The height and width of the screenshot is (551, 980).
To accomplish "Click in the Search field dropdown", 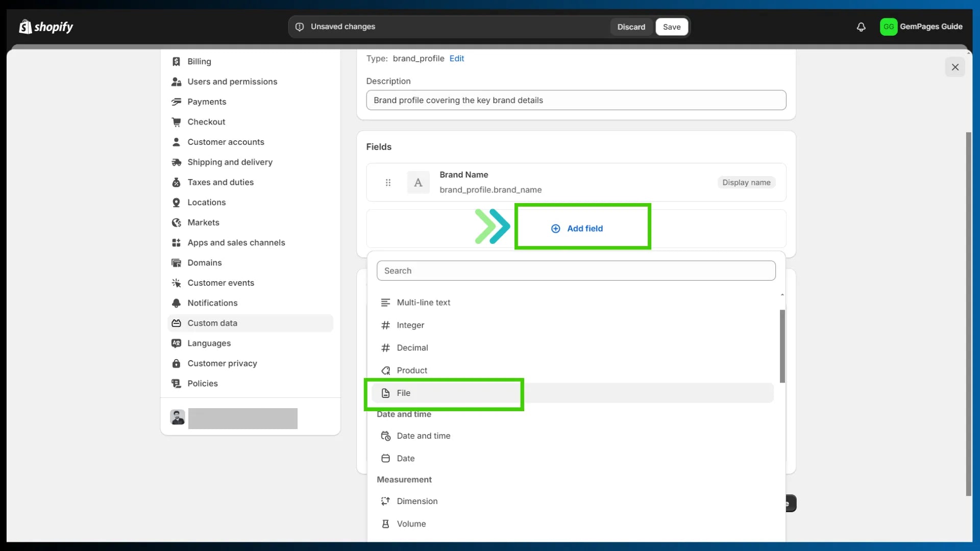I will [x=576, y=270].
